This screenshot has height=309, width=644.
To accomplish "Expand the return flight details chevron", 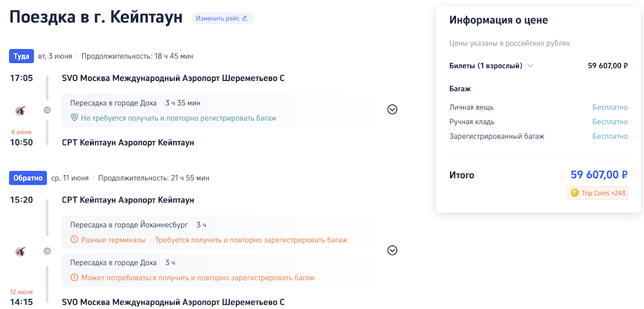I will tap(392, 250).
